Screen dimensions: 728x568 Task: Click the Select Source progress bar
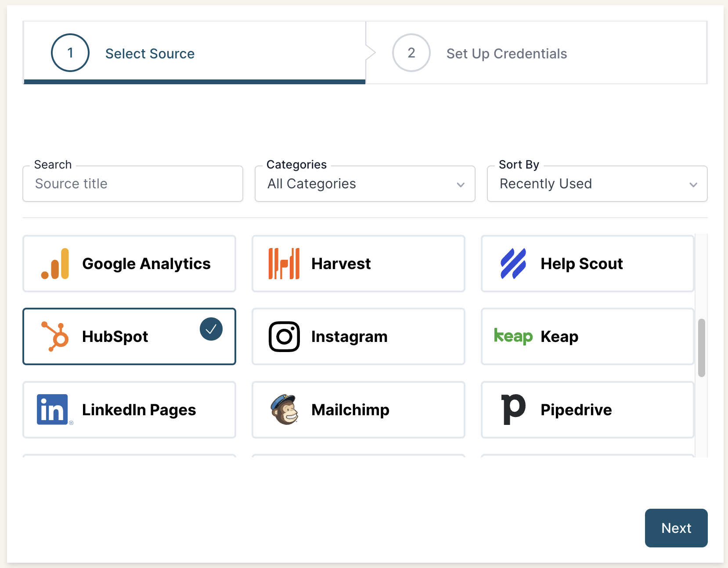pyautogui.click(x=194, y=81)
